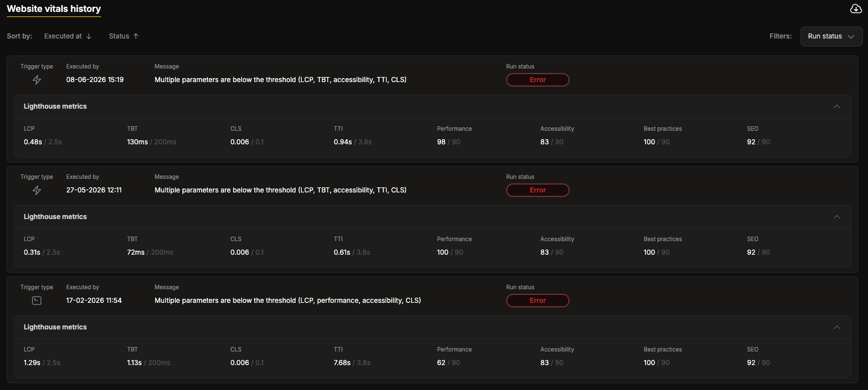Click Error status badge of 08-06-2026 run
The height and width of the screenshot is (390, 868).
pyautogui.click(x=537, y=80)
